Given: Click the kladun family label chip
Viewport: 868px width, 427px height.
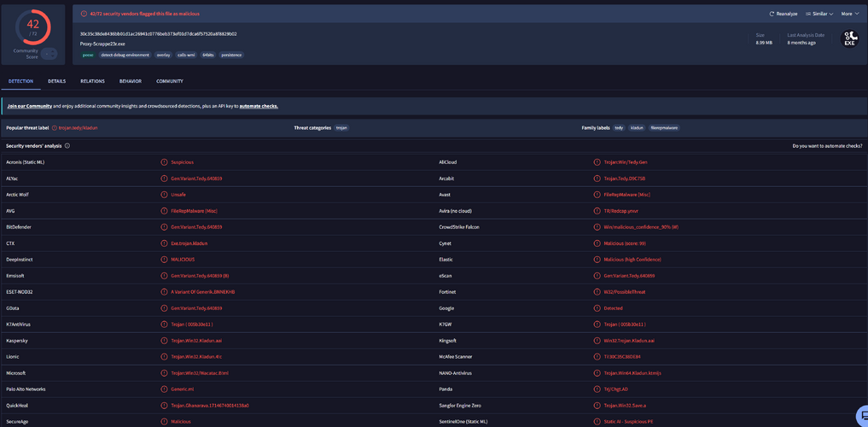Looking at the screenshot, I should tap(638, 127).
